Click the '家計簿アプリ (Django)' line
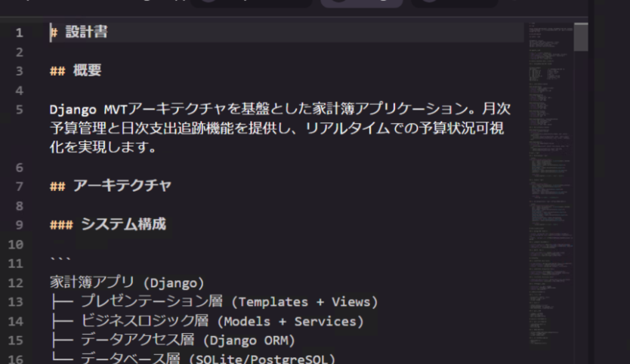The width and height of the screenshot is (630, 364). 127,282
